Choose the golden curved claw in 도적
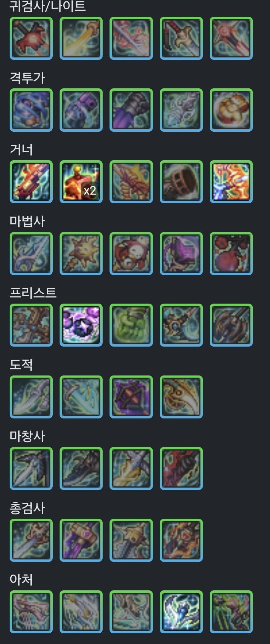 (181, 397)
